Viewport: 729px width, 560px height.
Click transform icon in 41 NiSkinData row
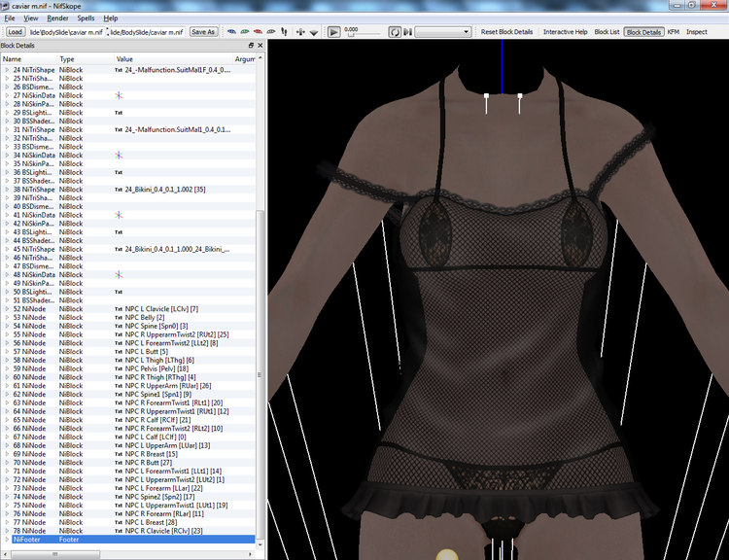click(x=119, y=215)
